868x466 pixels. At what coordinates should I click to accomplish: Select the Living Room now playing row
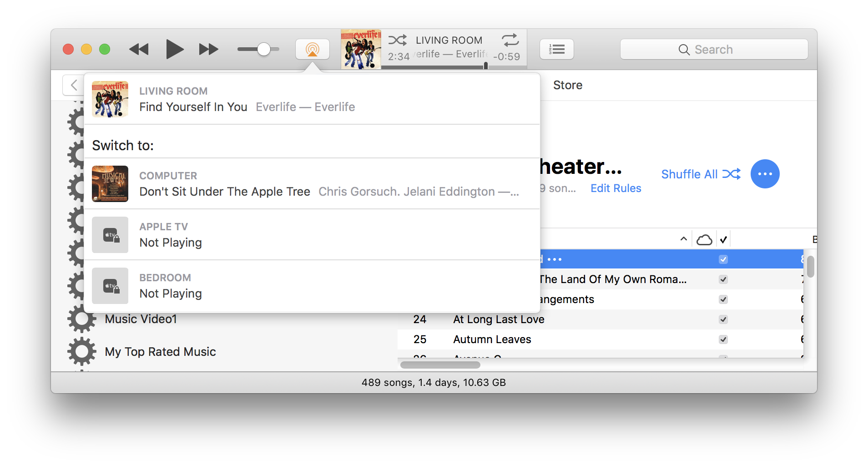pyautogui.click(x=312, y=99)
